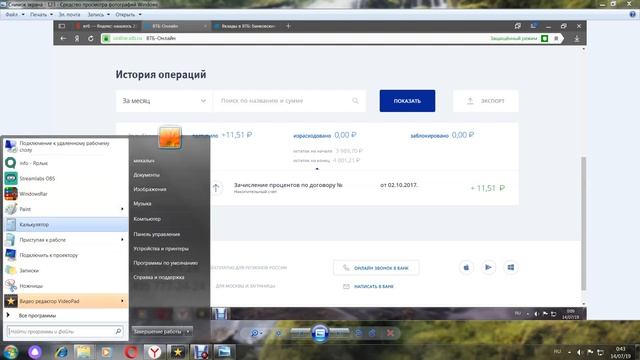Click the browser reload button
This screenshot has width=640, height=360.
tap(91, 38)
